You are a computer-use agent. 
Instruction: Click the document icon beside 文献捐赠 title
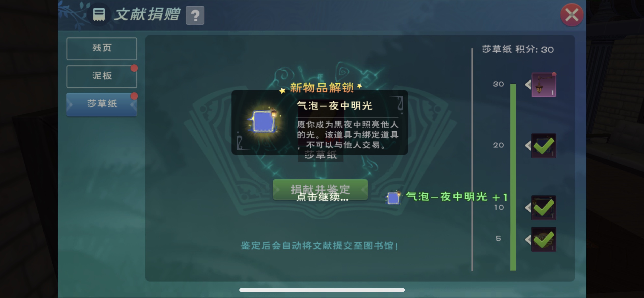pos(99,15)
